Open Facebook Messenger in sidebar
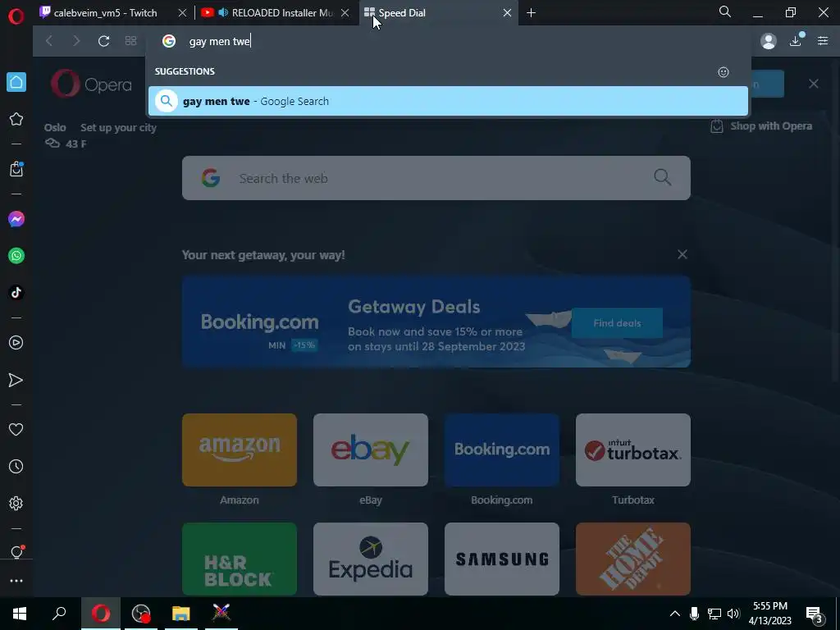 pyautogui.click(x=16, y=219)
